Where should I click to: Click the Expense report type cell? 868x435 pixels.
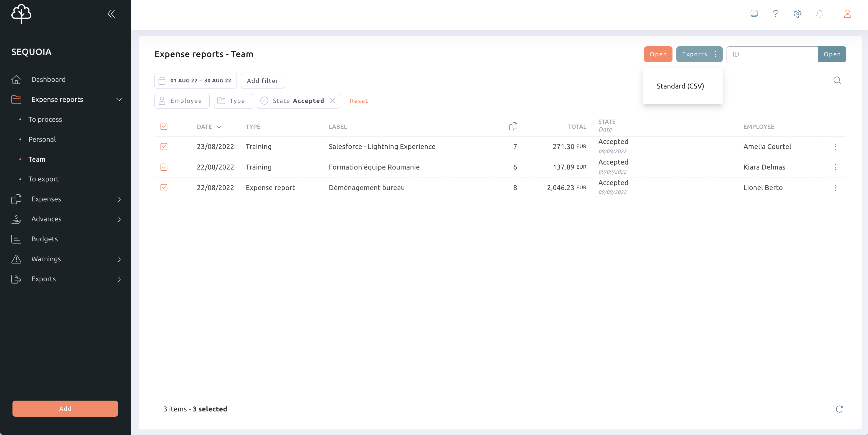coord(270,188)
